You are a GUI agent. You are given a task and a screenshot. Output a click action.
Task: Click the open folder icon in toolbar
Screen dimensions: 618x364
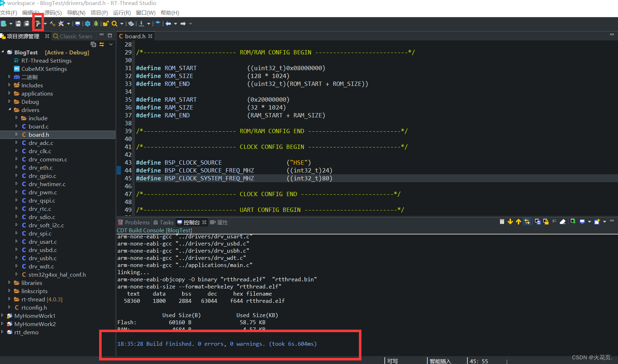click(x=106, y=24)
